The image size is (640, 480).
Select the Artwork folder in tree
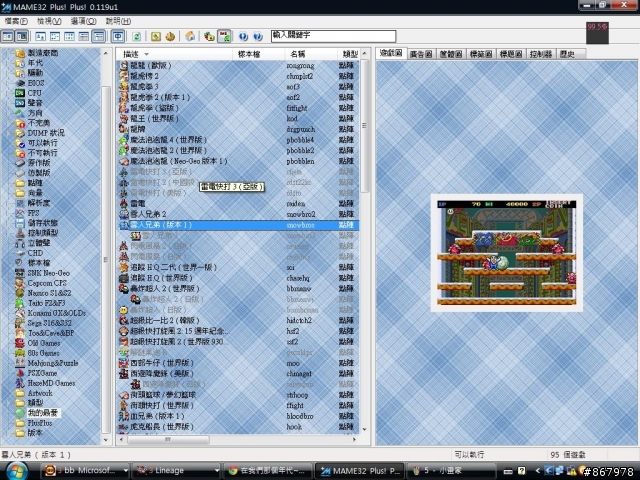pyautogui.click(x=40, y=393)
